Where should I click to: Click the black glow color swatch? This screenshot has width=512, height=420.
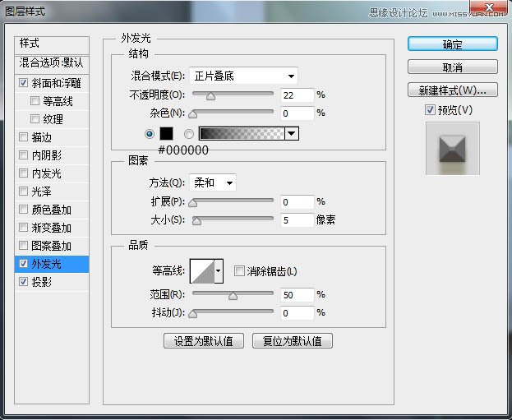[166, 134]
